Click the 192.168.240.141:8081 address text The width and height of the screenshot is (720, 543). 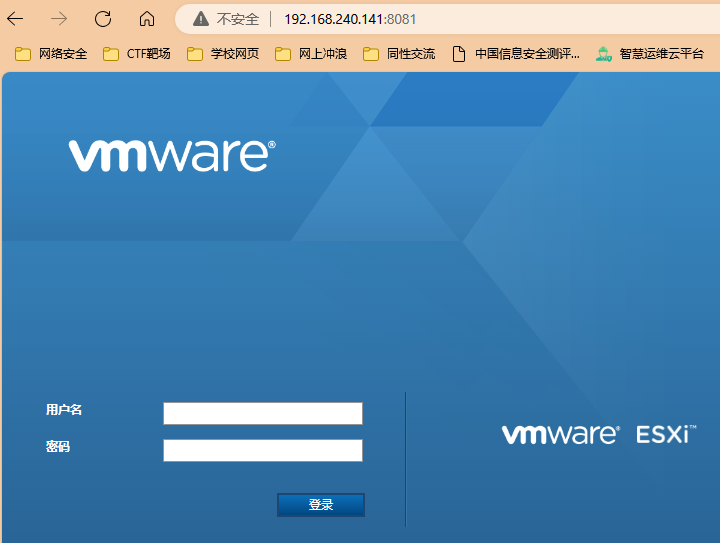click(x=350, y=19)
